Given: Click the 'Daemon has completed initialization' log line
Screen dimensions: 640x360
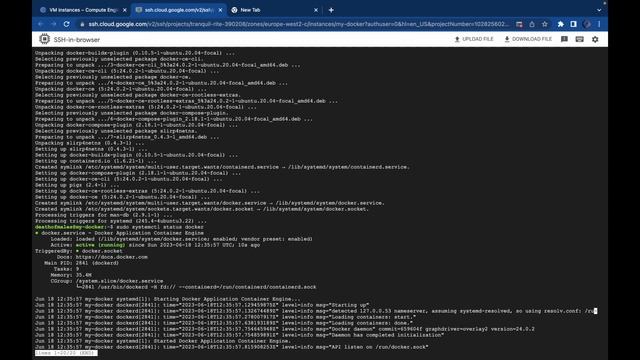Looking at the screenshot, I should click(239, 335).
